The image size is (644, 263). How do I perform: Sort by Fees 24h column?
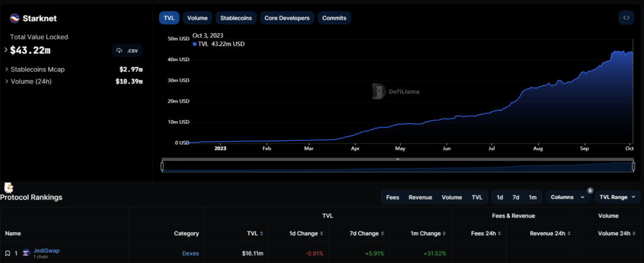pyautogui.click(x=501, y=233)
